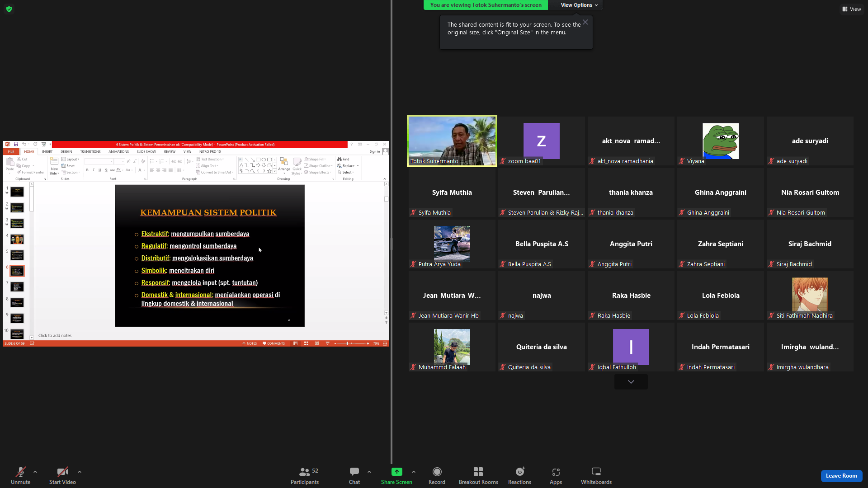The image size is (868, 488).
Task: Select Totok Suhermanto's video tile
Action: (452, 141)
